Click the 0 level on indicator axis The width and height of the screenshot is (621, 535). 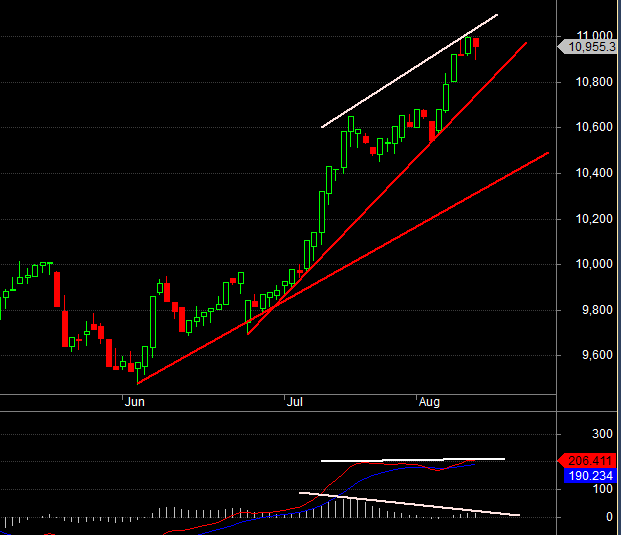tap(609, 517)
